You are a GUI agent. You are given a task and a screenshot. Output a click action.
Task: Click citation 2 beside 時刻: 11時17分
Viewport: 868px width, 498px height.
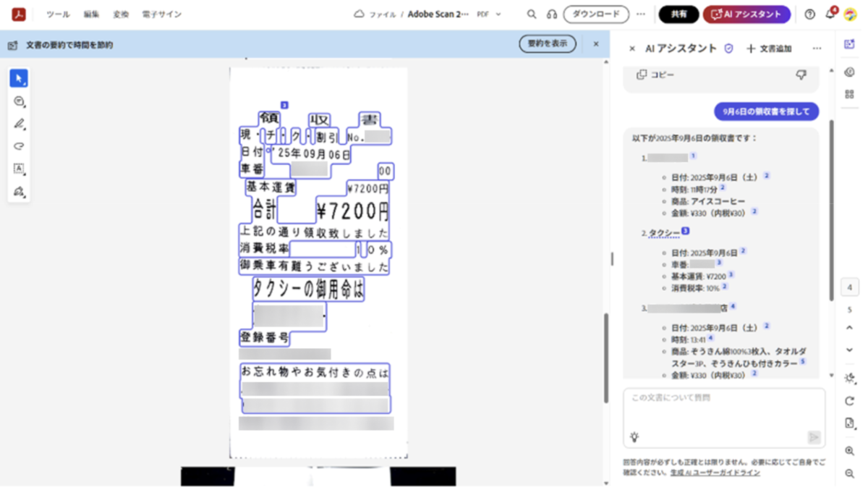(x=723, y=187)
